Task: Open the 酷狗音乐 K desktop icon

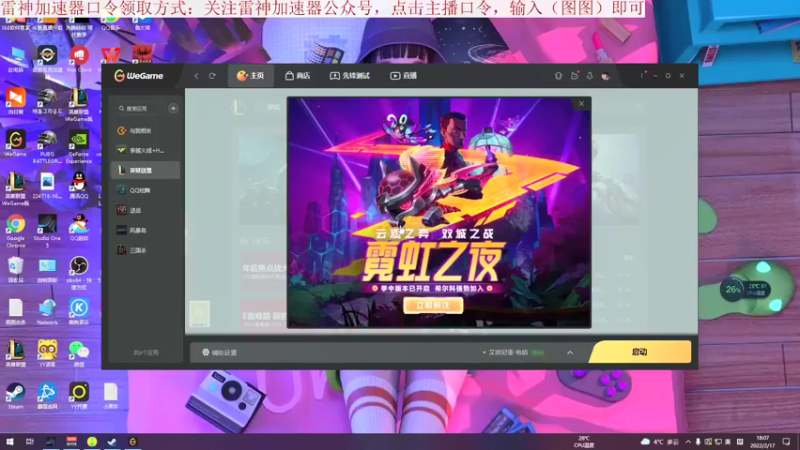Action: pyautogui.click(x=79, y=312)
